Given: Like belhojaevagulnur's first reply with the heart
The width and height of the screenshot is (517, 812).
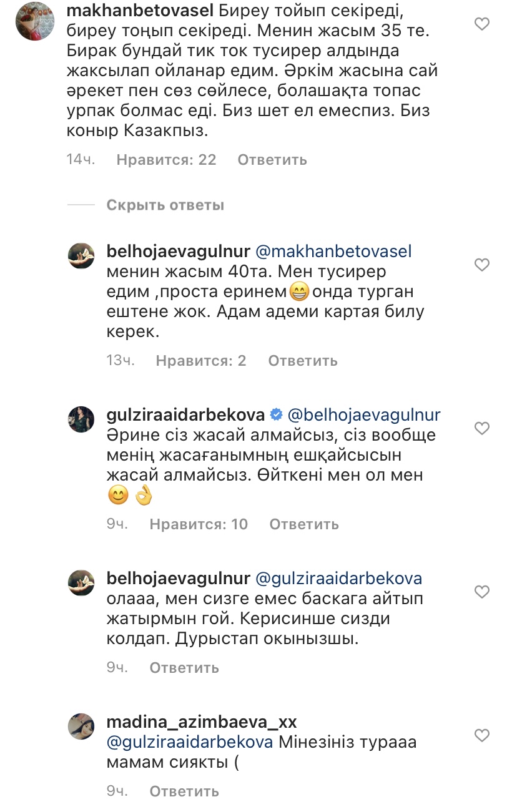Looking at the screenshot, I should pos(481,265).
